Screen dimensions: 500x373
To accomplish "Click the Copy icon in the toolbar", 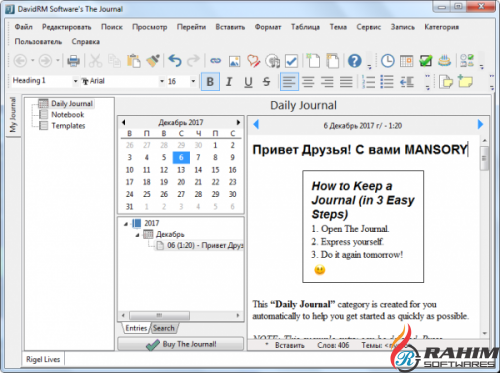I will coord(114,61).
